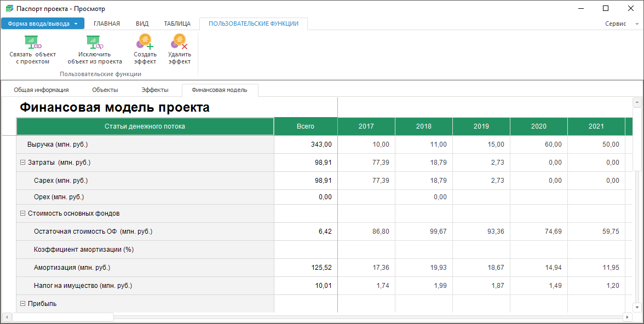
Task: Click the 2021 column header
Action: pyautogui.click(x=596, y=126)
